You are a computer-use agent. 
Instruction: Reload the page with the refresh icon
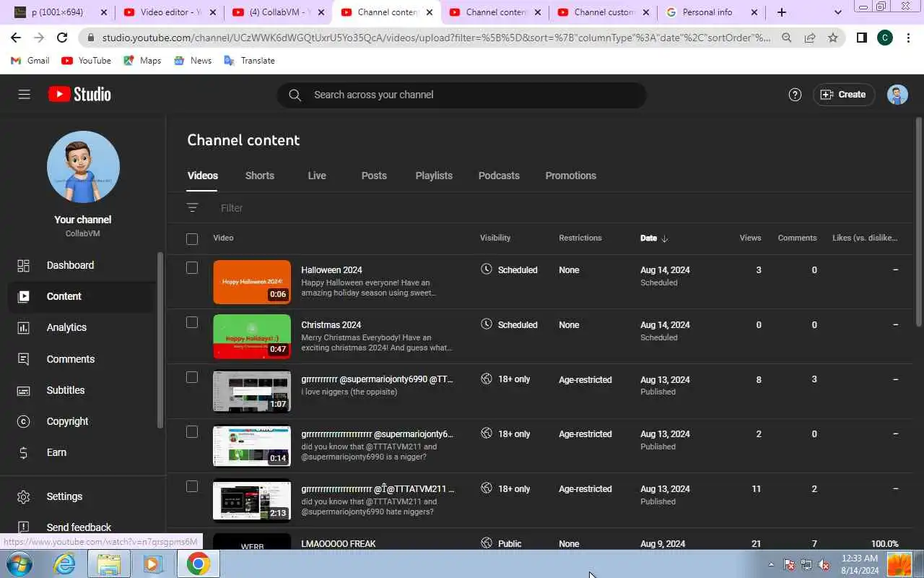62,38
